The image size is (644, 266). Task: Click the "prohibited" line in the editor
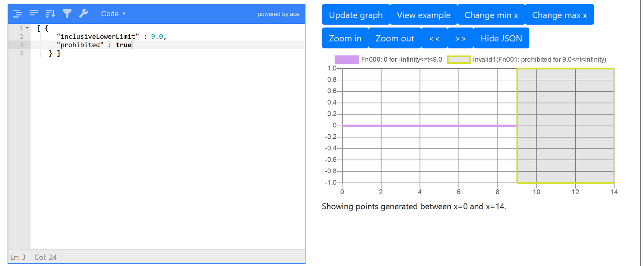click(x=94, y=45)
